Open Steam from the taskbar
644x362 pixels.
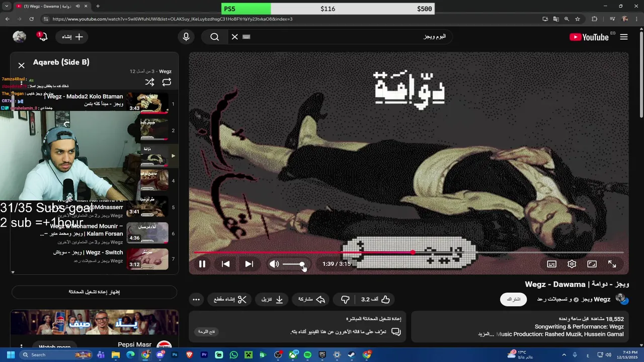pyautogui.click(x=352, y=355)
